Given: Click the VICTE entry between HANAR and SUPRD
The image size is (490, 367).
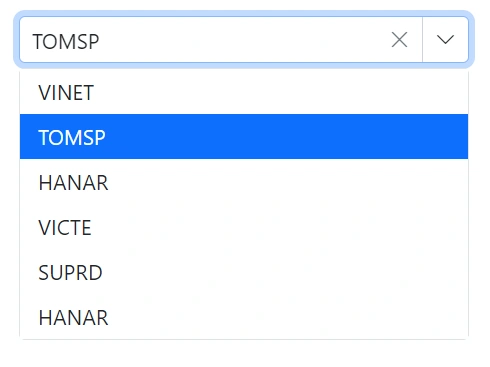Looking at the screenshot, I should 244,227.
